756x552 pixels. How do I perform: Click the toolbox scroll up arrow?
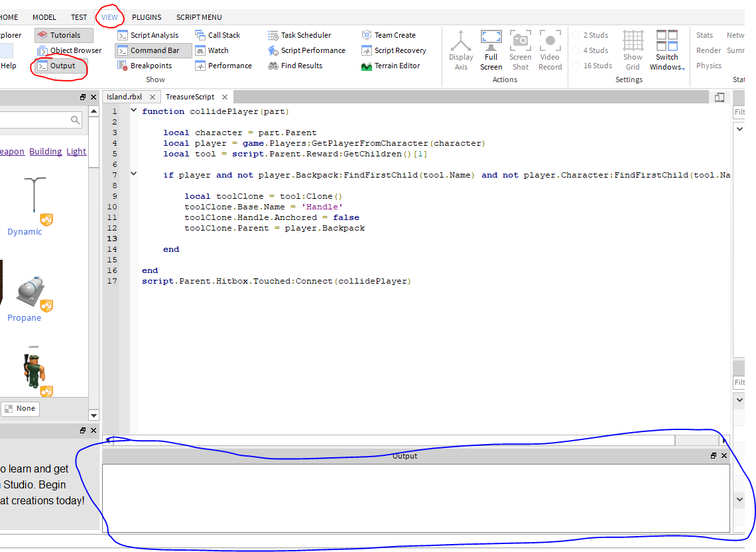(94, 111)
